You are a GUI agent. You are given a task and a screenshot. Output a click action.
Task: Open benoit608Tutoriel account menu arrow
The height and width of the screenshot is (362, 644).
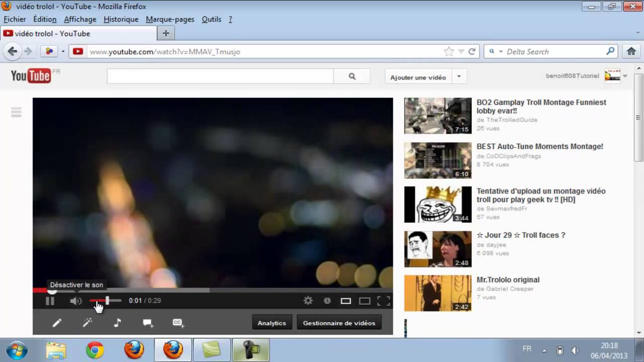click(625, 76)
